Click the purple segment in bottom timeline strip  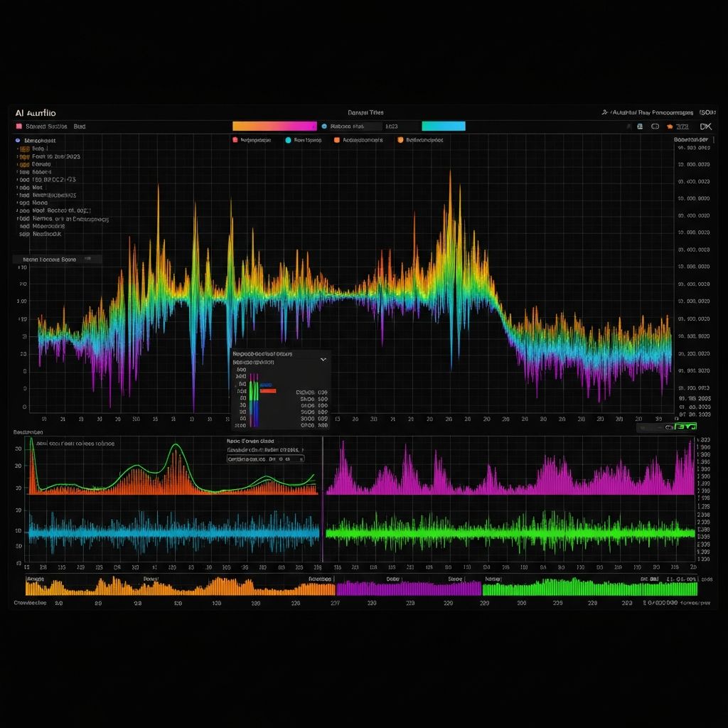click(408, 588)
